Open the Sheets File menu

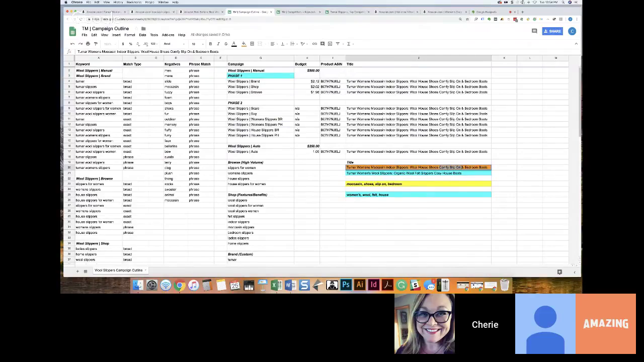85,35
